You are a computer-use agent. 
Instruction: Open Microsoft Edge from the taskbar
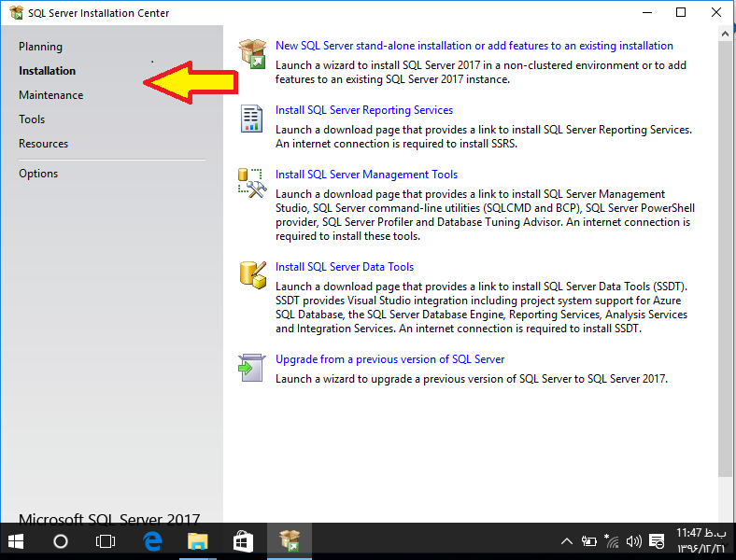click(x=152, y=541)
